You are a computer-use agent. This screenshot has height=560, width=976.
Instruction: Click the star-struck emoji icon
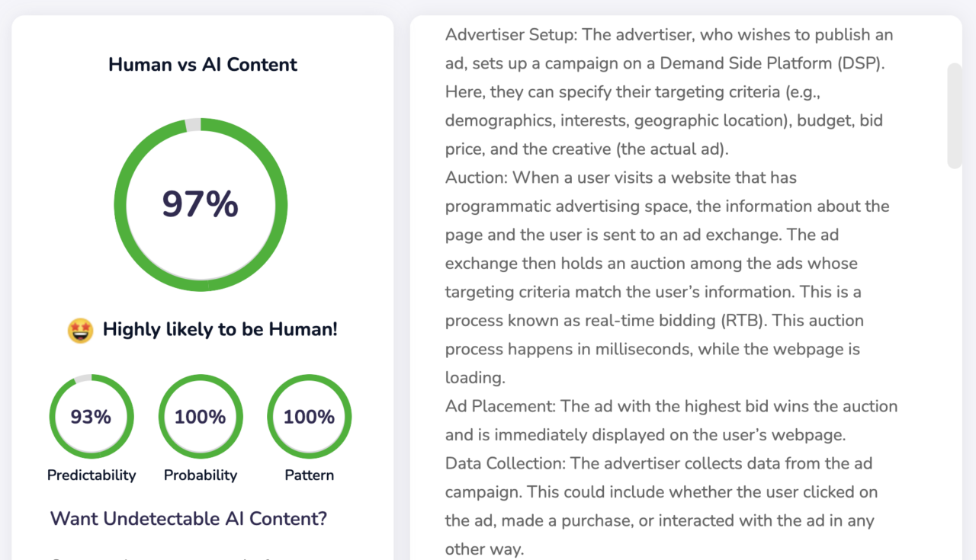80,331
